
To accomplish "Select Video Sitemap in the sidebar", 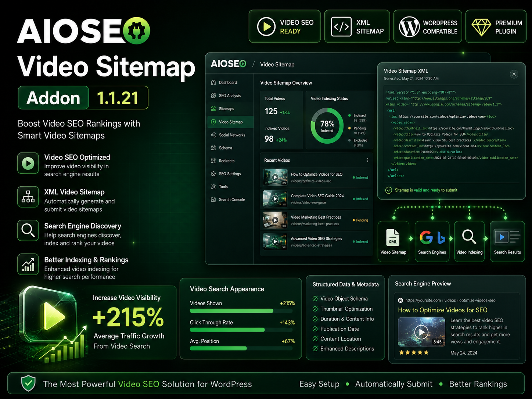I will 230,122.
